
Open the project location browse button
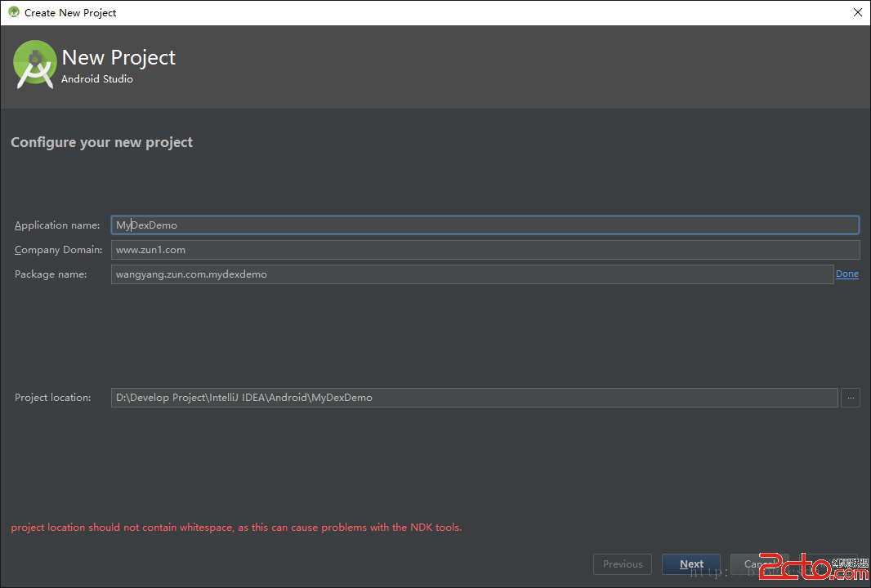pos(851,398)
